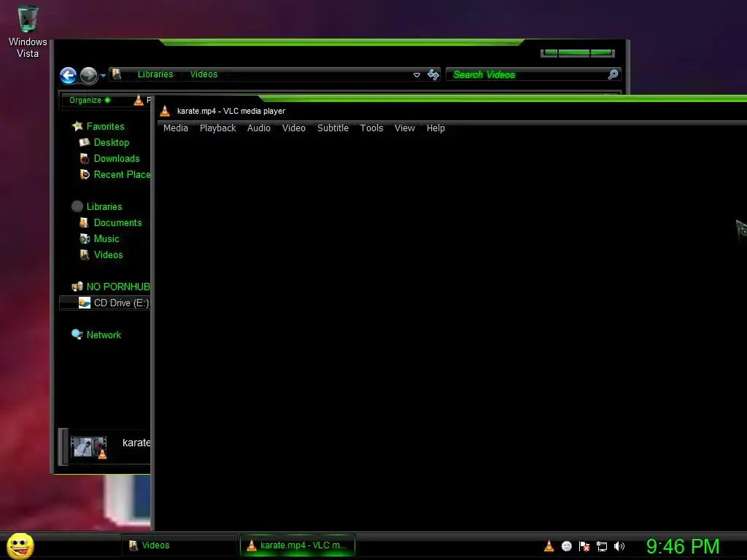This screenshot has width=747, height=560.
Task: Click the Music library icon
Action: click(x=85, y=238)
